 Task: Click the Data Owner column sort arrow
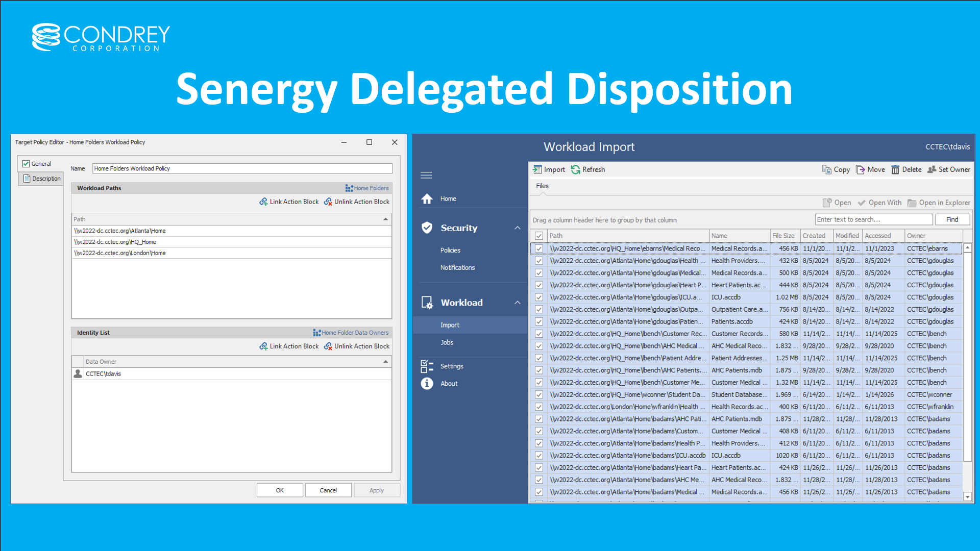[x=386, y=362]
